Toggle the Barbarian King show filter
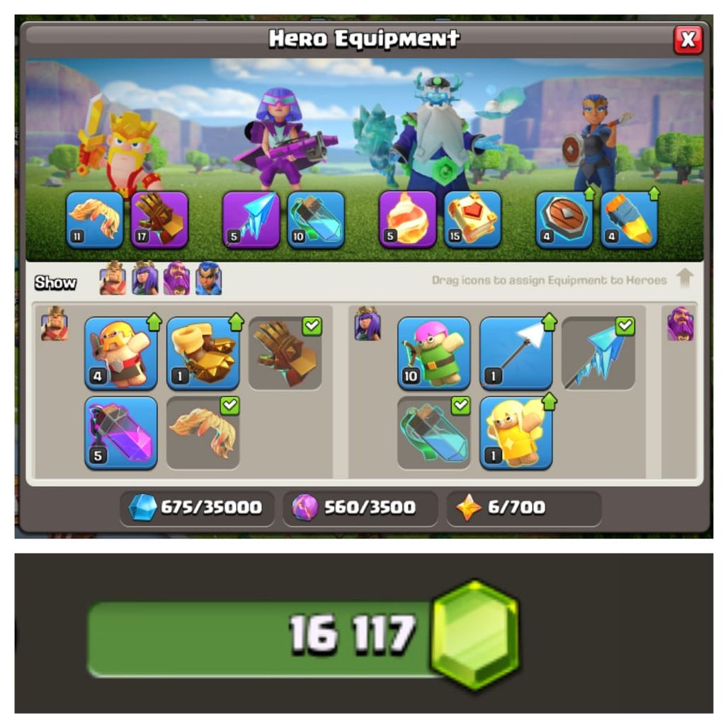This screenshot has height=728, width=728. [x=113, y=278]
